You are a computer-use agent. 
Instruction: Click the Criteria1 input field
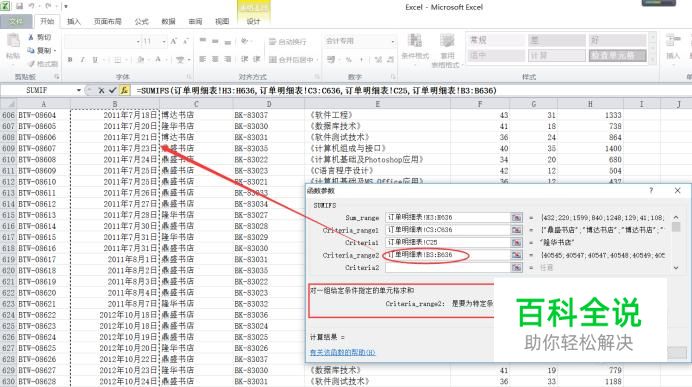(x=448, y=242)
